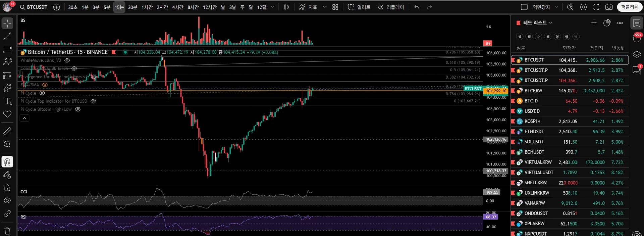Switch to the 1시간 interval
The width and height of the screenshot is (644, 236).
click(x=147, y=7)
